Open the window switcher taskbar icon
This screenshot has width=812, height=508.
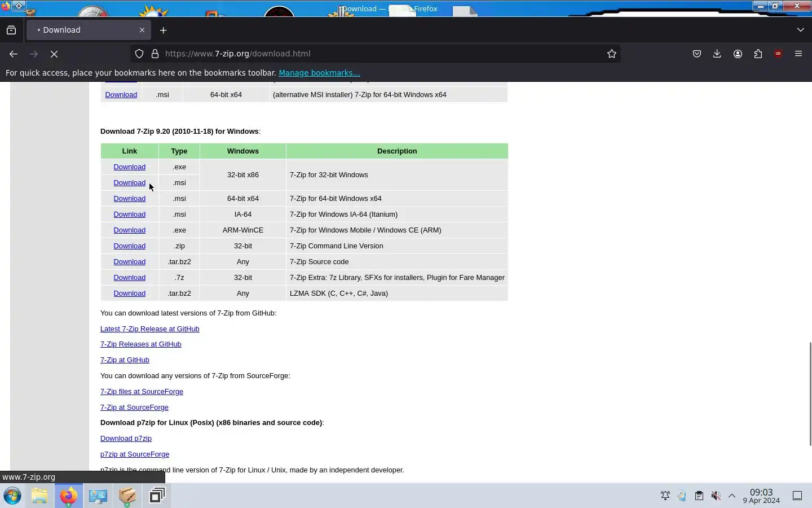[157, 496]
